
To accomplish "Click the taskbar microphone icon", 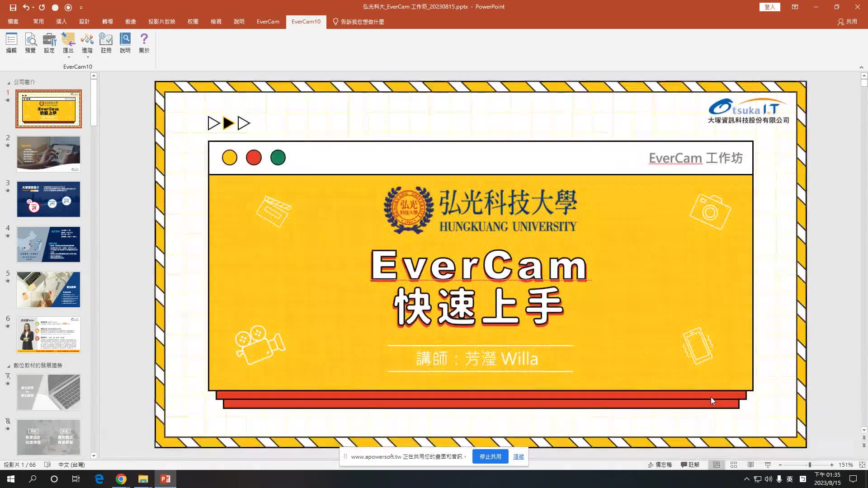I will tap(779, 479).
